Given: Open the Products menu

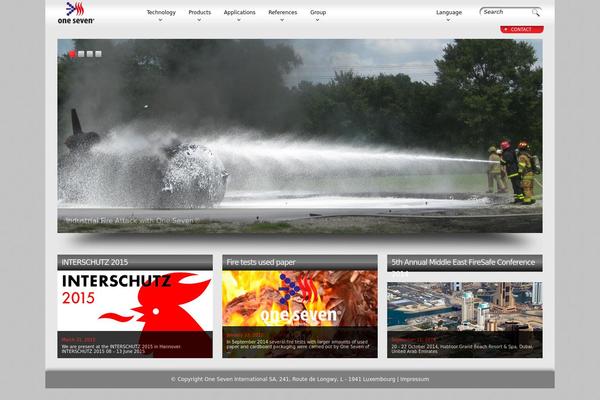Looking at the screenshot, I should (x=199, y=12).
